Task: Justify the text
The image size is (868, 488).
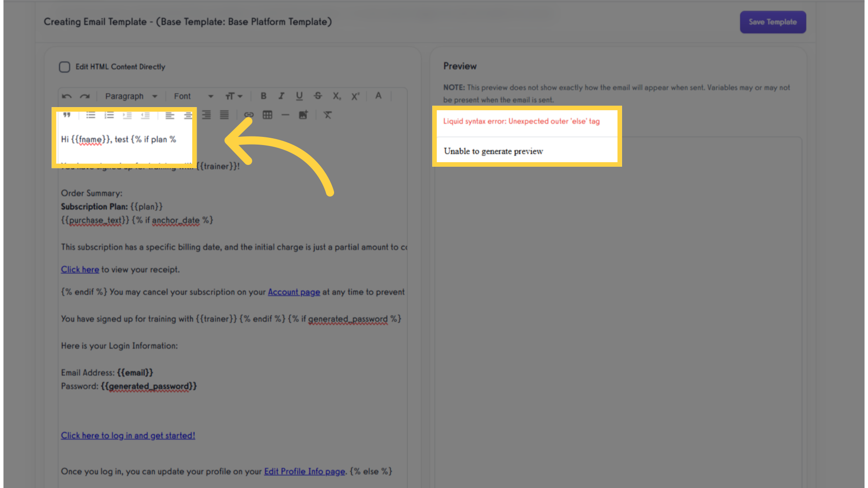Action: [224, 115]
